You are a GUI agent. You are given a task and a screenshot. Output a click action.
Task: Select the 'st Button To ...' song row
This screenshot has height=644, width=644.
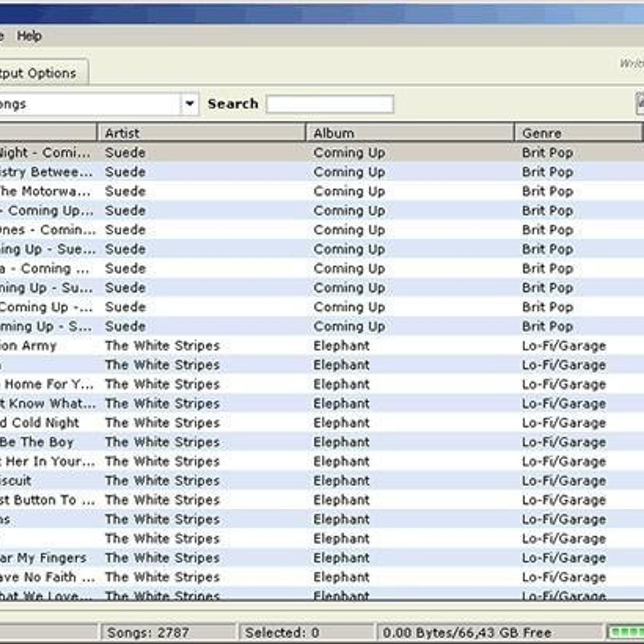(322, 501)
